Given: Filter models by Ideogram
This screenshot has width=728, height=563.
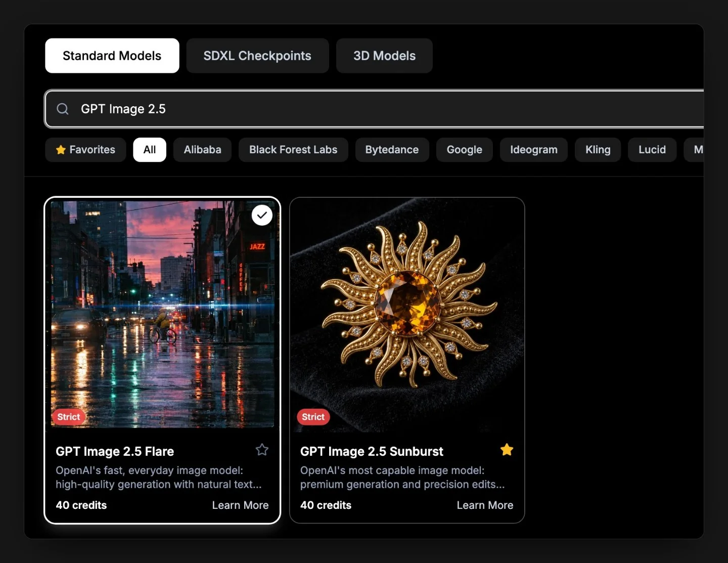Looking at the screenshot, I should tap(534, 150).
